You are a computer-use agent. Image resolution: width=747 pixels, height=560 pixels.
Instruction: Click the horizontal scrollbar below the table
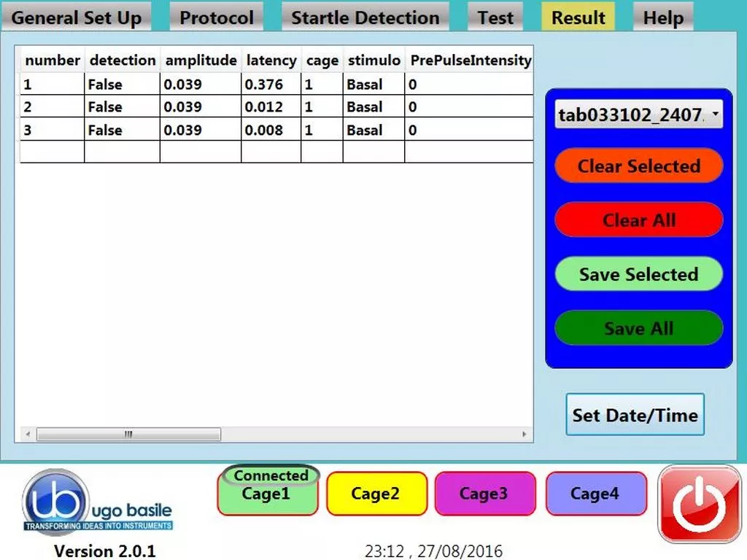coord(128,433)
